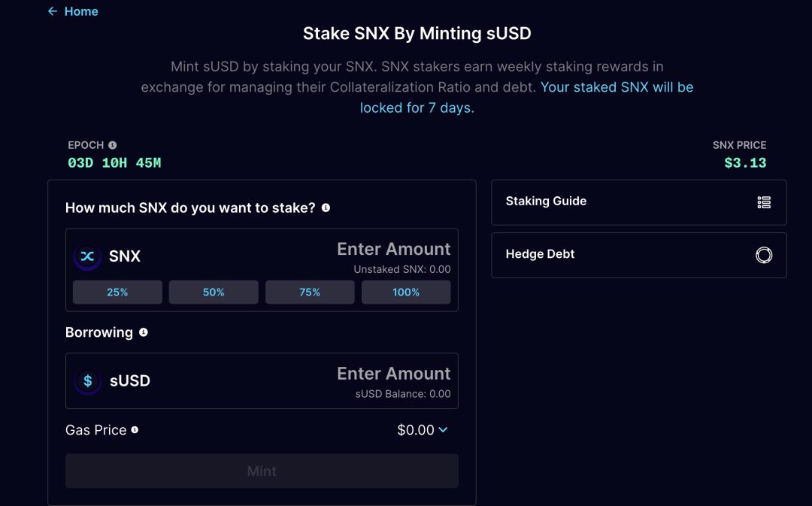Click the Hedge Debt circle icon

point(764,255)
